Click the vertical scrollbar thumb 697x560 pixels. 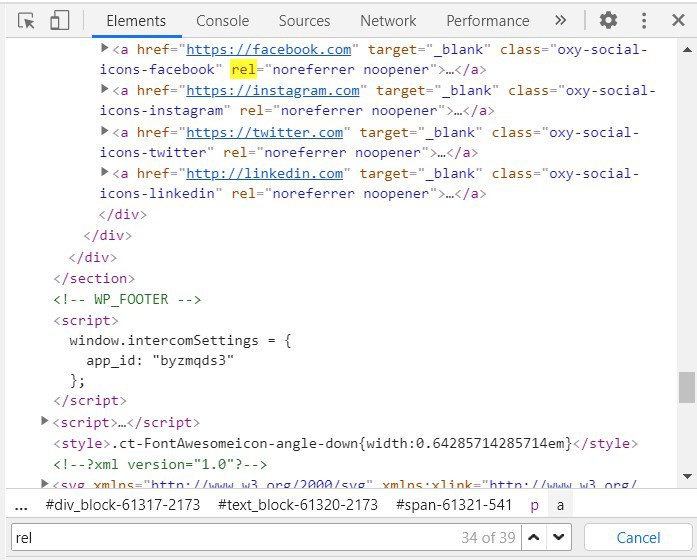click(687, 388)
